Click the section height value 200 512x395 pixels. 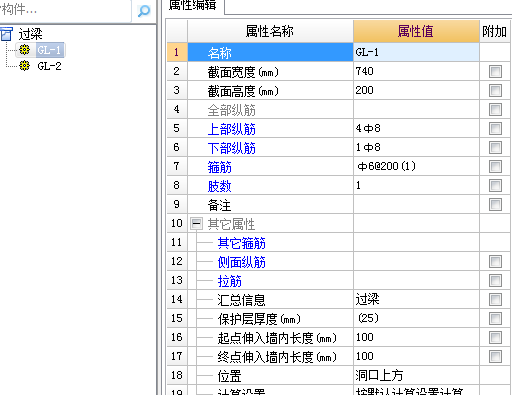(x=416, y=90)
